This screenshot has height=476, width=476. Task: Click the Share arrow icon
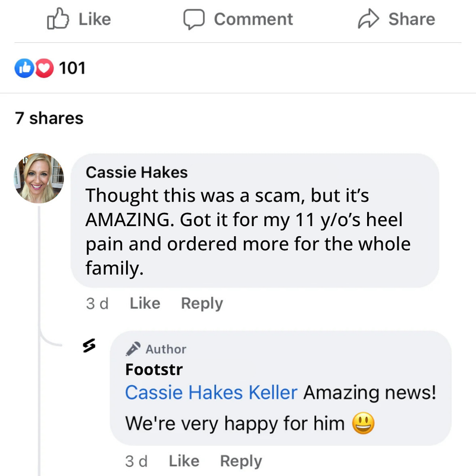coord(368,20)
